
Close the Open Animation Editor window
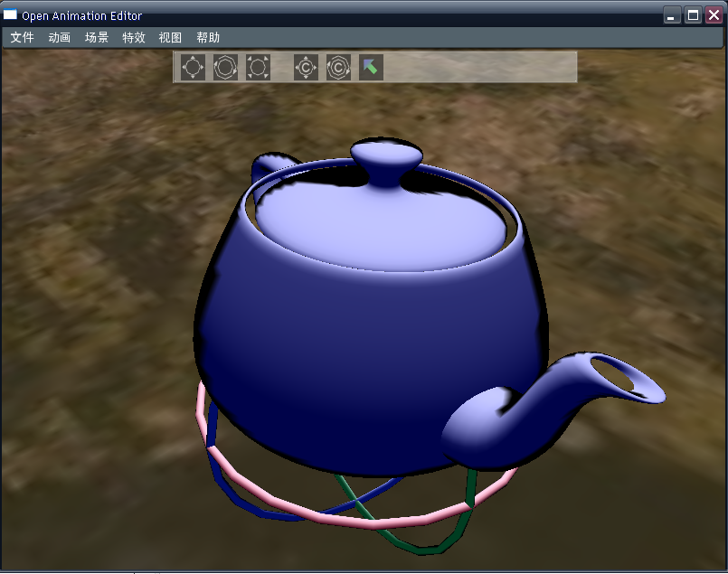tap(714, 15)
